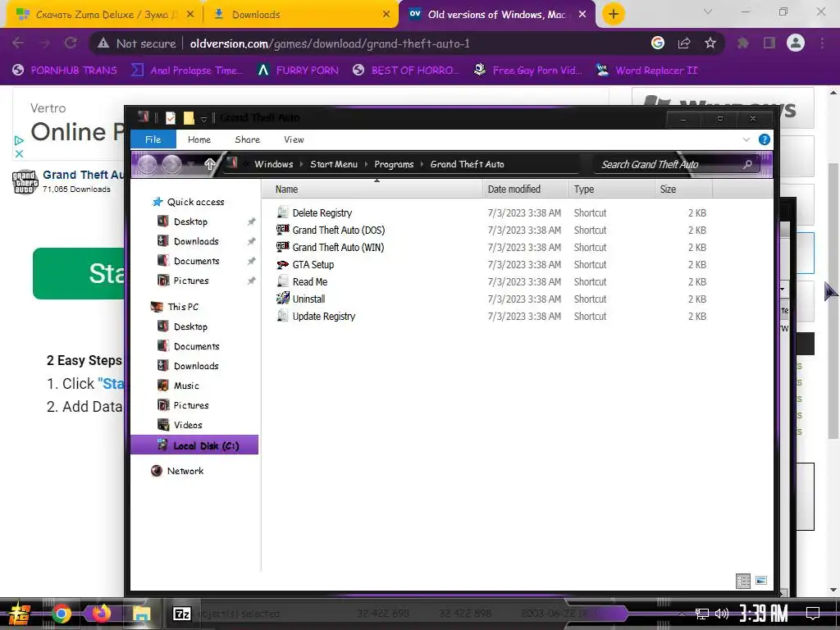Click properties icon in Explorer title bar
This screenshot has width=840, height=630.
click(171, 118)
